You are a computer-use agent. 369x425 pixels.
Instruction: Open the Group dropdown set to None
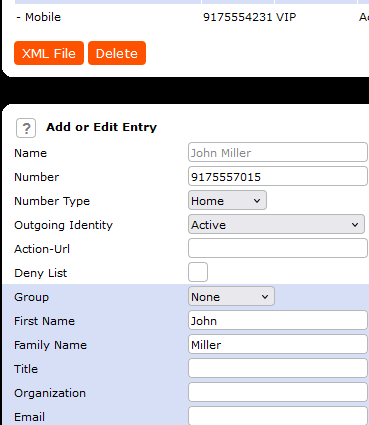click(231, 296)
